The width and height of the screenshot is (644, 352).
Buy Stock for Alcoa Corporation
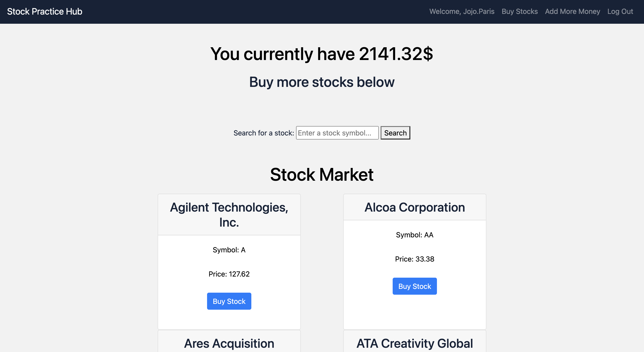pos(414,286)
